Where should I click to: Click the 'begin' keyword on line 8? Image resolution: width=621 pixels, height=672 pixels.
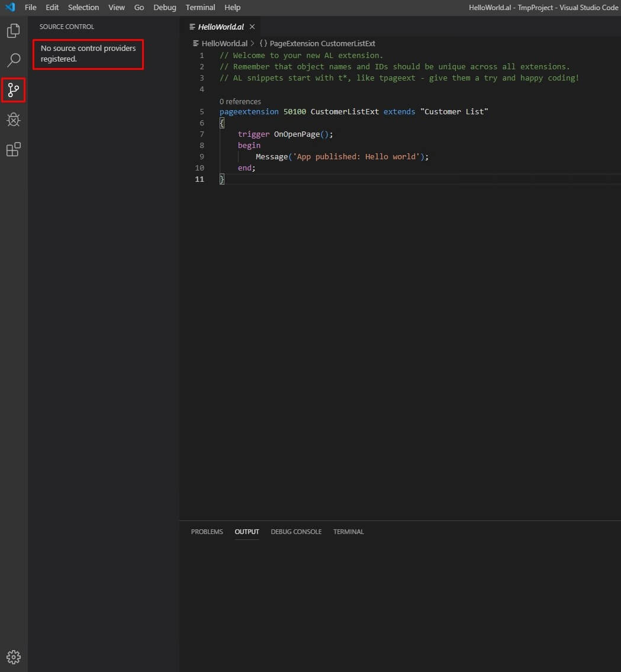(x=249, y=145)
